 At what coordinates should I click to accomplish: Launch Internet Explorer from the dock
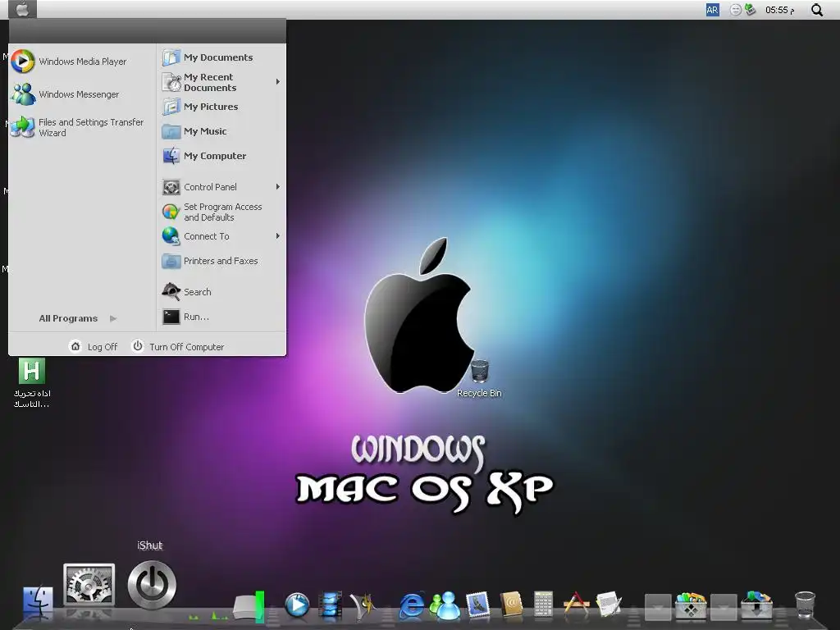pyautogui.click(x=412, y=605)
